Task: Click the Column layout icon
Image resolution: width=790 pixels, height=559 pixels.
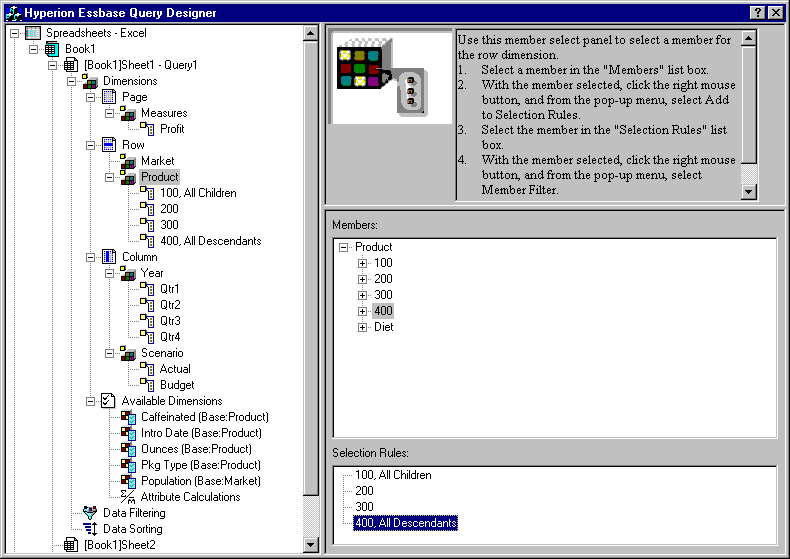Action: click(x=109, y=257)
